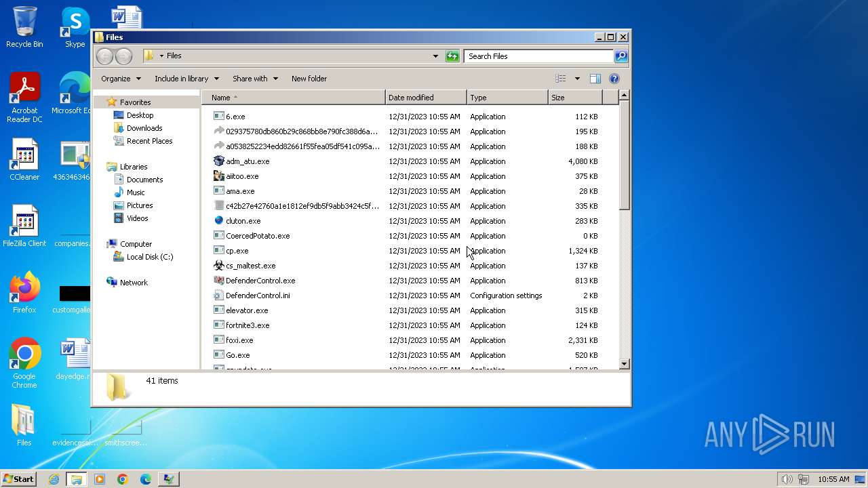Open Music library
The height and width of the screenshot is (488, 868).
136,192
